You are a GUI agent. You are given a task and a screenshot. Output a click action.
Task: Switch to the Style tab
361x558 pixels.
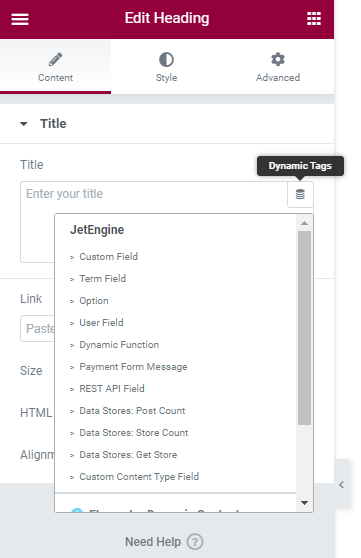click(x=166, y=67)
